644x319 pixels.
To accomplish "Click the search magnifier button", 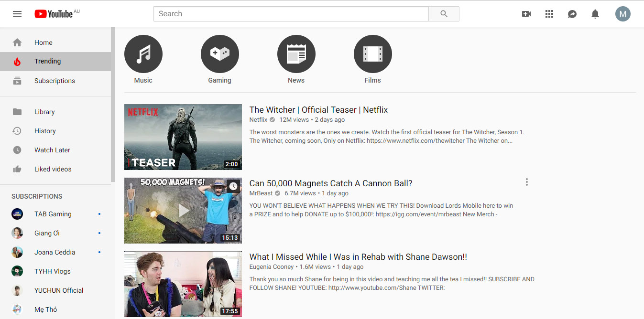I will 444,14.
